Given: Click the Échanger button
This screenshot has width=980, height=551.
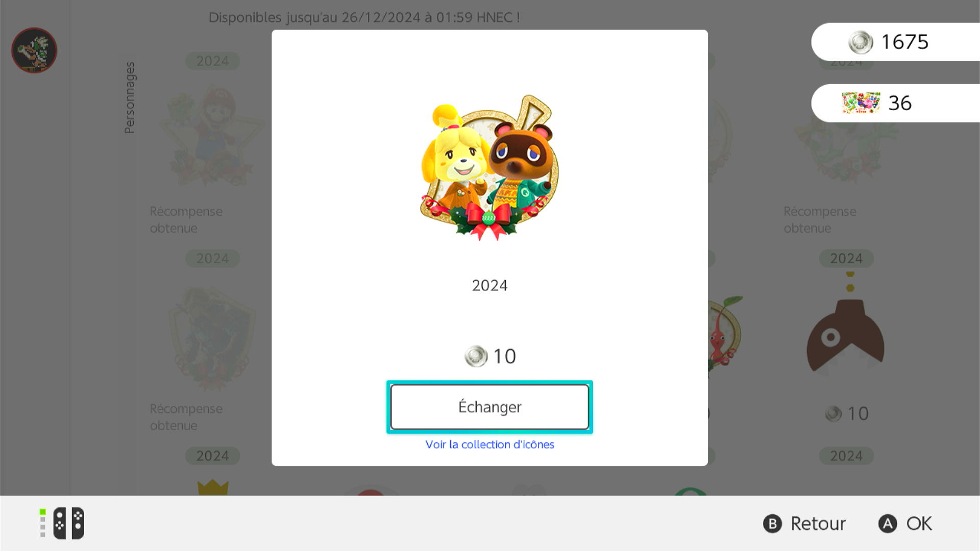Looking at the screenshot, I should coord(489,407).
